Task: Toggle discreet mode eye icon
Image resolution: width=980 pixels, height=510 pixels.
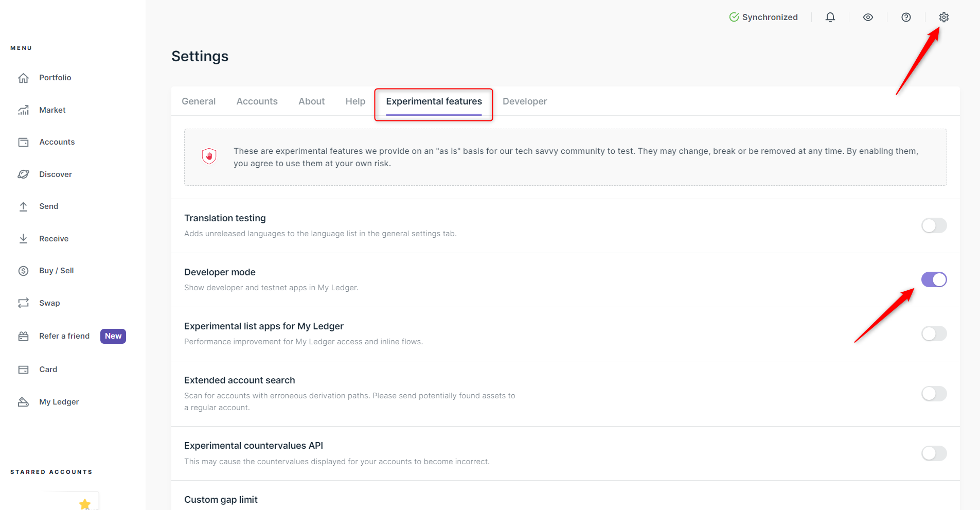Action: click(868, 17)
